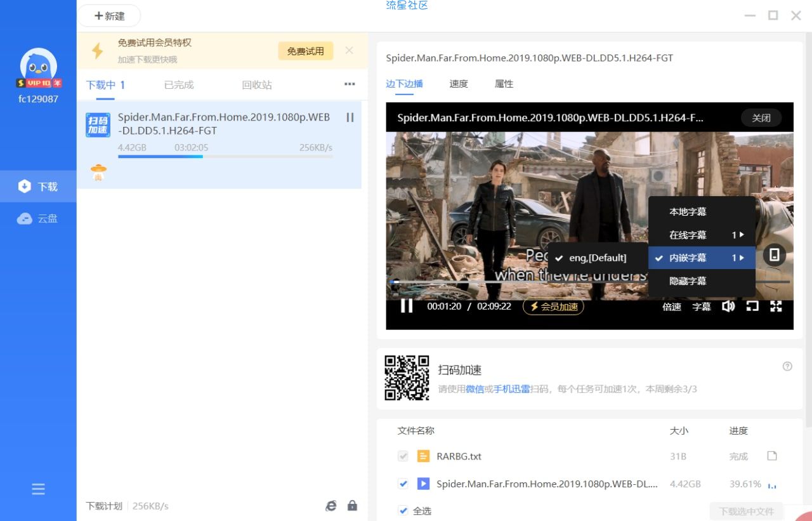Click the 下载选中文件 button
Image resolution: width=812 pixels, height=521 pixels.
pos(747,511)
